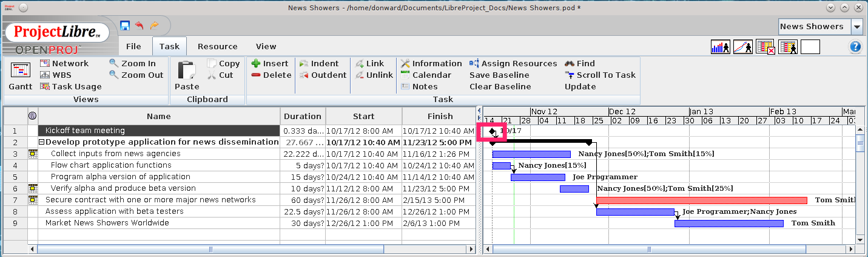Click the Update button
868x257 pixels.
point(580,86)
